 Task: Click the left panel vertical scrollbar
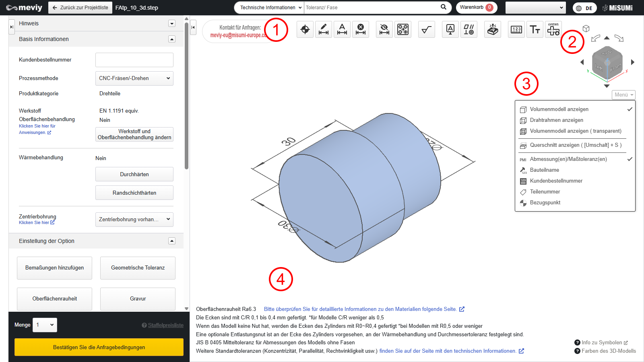186,97
